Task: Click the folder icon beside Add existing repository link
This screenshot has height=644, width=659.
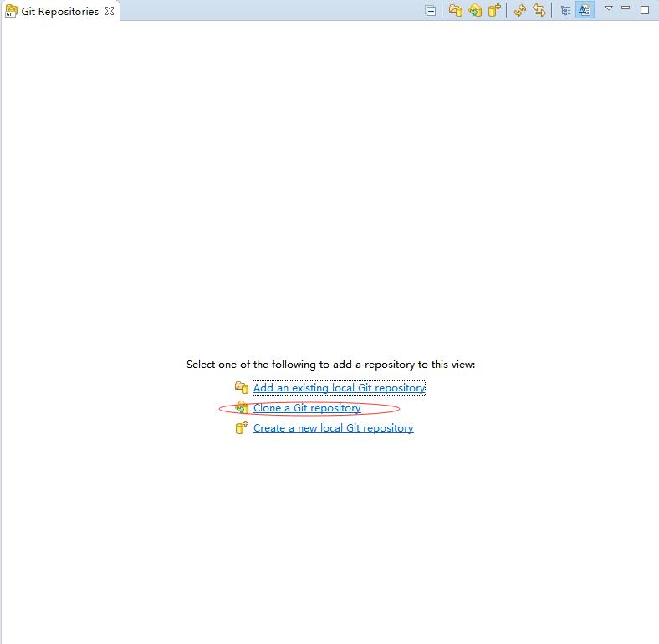Action: point(241,387)
